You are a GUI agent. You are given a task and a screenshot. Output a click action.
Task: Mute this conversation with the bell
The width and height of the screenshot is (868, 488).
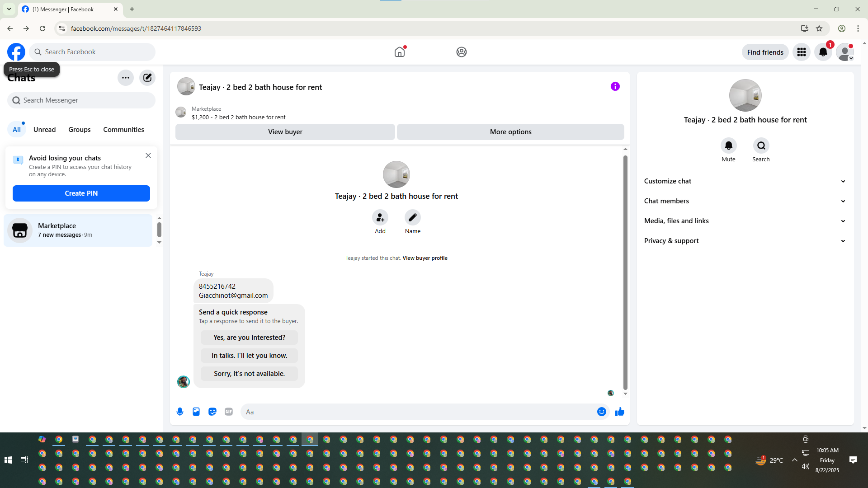[x=728, y=145]
